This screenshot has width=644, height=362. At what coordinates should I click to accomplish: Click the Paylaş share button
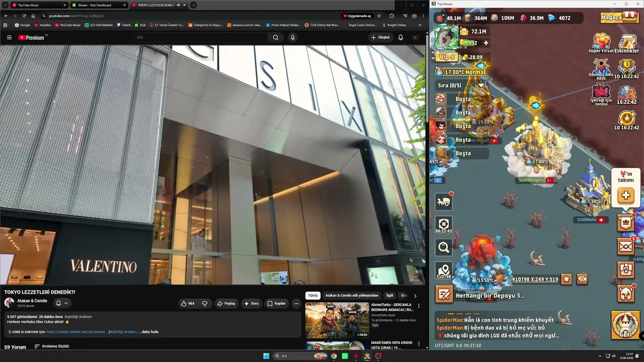tap(226, 304)
